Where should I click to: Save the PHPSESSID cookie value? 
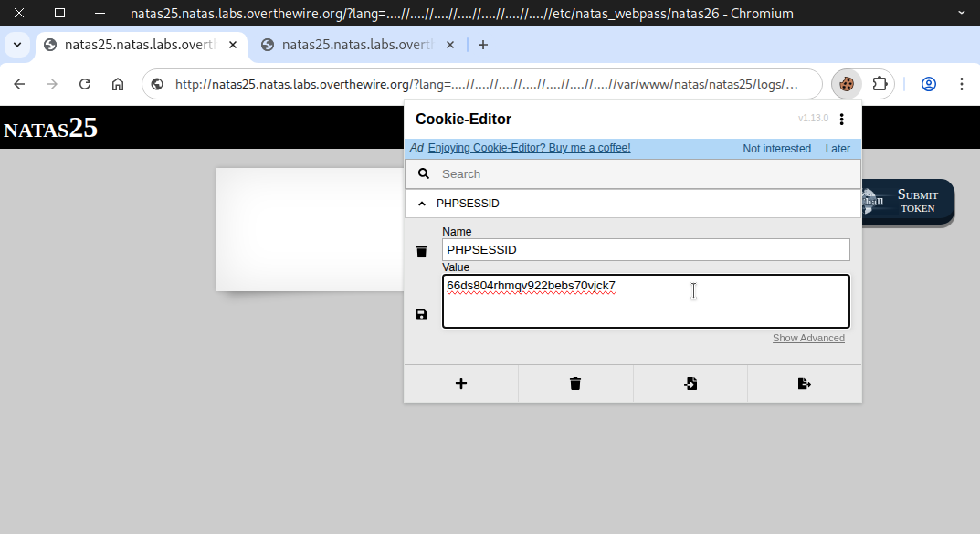[x=421, y=315]
